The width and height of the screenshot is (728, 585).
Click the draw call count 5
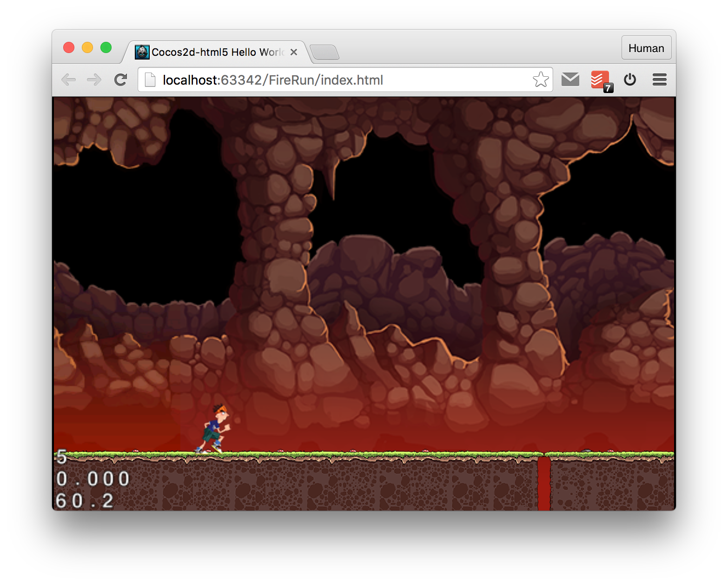coord(62,457)
